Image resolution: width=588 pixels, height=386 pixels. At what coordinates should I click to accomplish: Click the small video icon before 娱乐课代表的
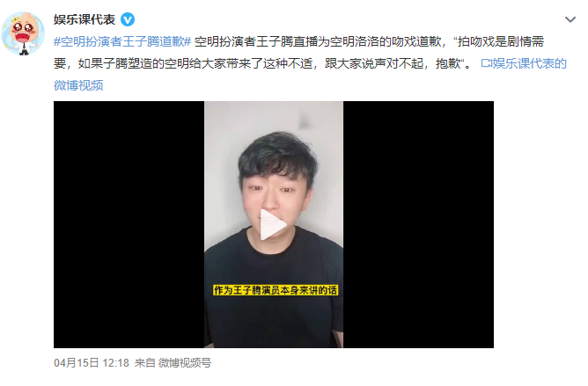[486, 63]
